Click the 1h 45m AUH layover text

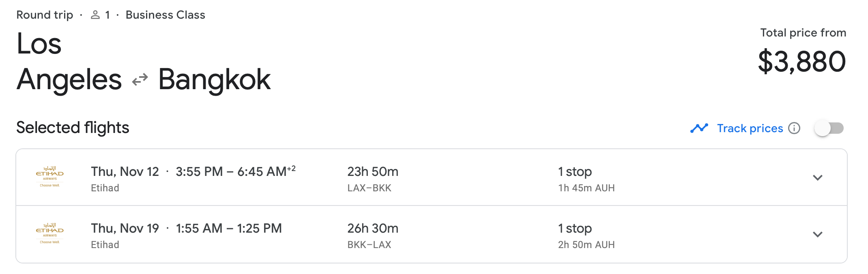(586, 188)
